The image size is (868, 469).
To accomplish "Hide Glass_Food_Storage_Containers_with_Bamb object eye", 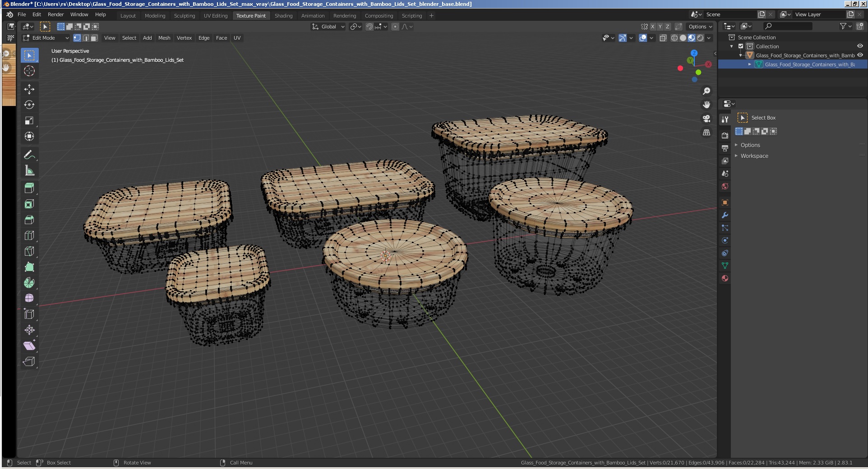I will [860, 55].
